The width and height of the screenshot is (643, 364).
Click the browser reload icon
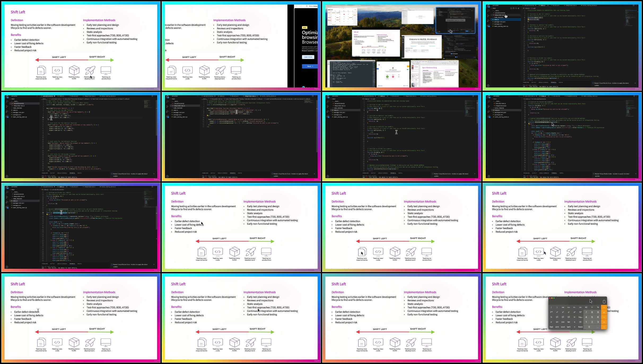pos(301,6)
